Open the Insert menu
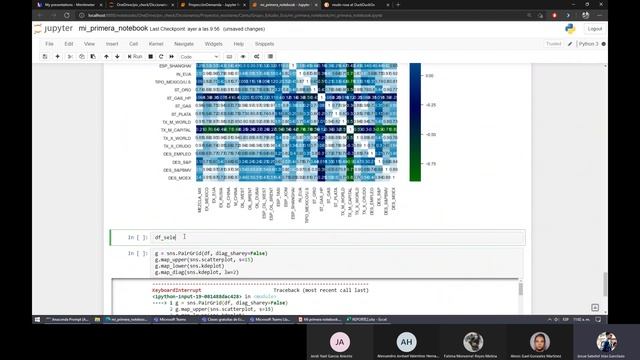The height and width of the screenshot is (360, 640). 112,44
